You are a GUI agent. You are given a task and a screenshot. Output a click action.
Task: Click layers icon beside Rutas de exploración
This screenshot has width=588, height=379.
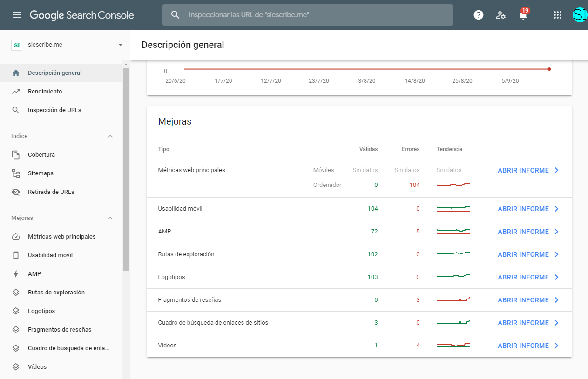(16, 293)
